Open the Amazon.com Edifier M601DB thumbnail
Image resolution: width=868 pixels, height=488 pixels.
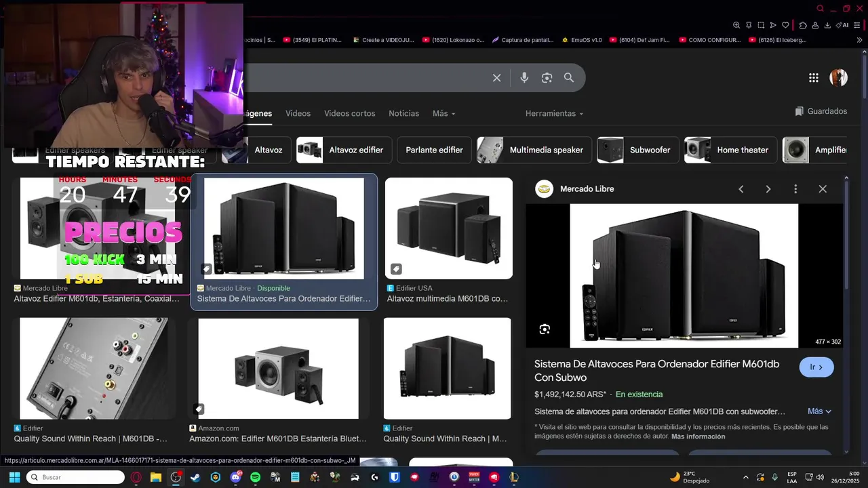pyautogui.click(x=279, y=369)
